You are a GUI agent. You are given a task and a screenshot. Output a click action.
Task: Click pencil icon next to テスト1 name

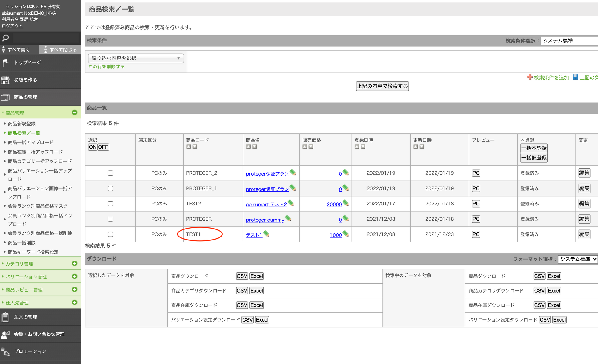pos(266,234)
